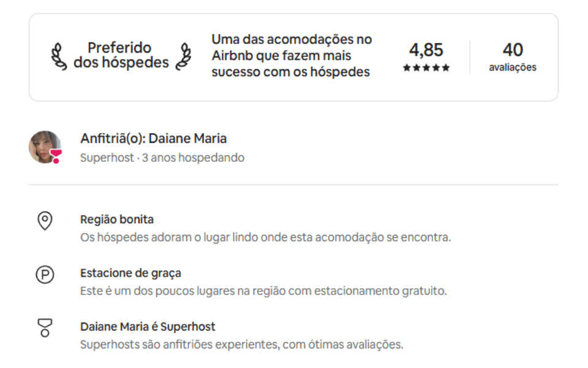The width and height of the screenshot is (588, 368).
Task: Click the Superhost medal icon
Action: tap(45, 328)
